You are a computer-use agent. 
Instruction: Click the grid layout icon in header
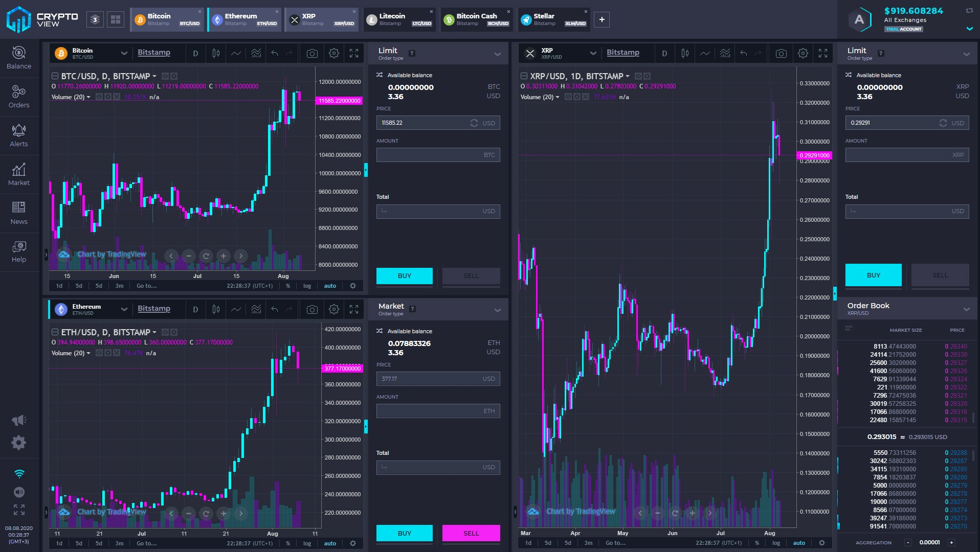click(116, 19)
